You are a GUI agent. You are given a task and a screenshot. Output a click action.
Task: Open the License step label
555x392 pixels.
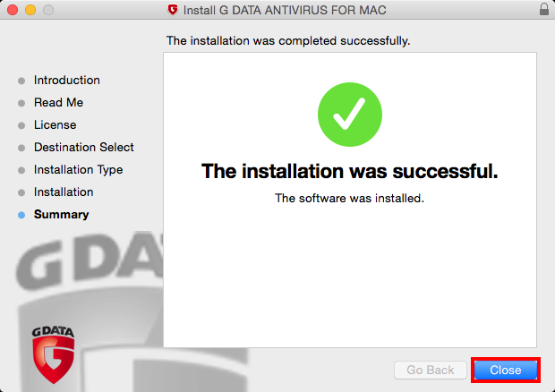[55, 124]
